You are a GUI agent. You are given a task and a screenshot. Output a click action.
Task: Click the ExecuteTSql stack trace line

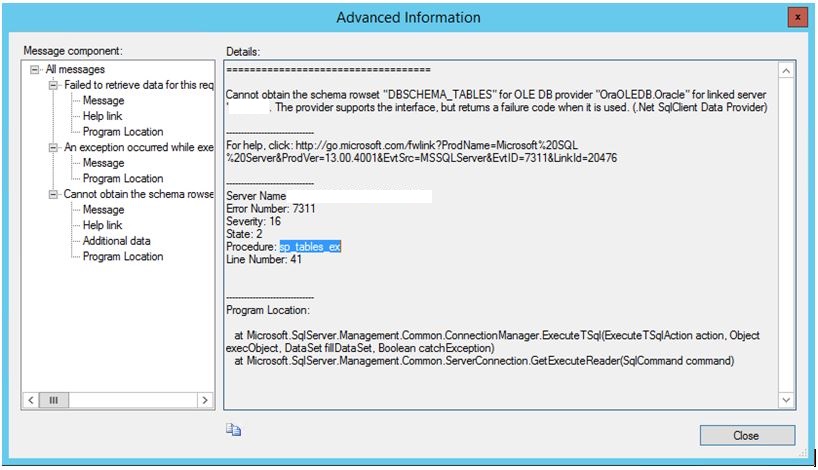pyautogui.click(x=492, y=342)
